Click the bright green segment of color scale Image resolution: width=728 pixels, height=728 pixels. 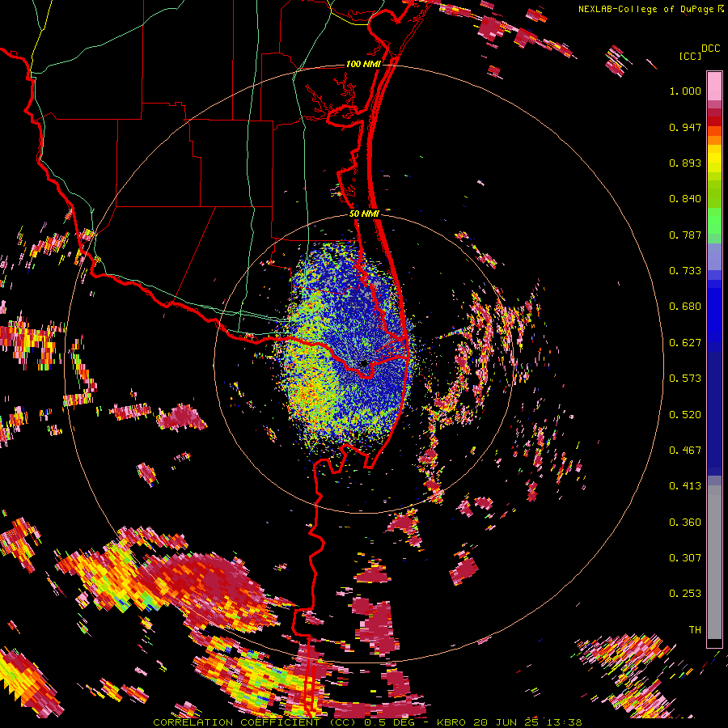click(714, 220)
